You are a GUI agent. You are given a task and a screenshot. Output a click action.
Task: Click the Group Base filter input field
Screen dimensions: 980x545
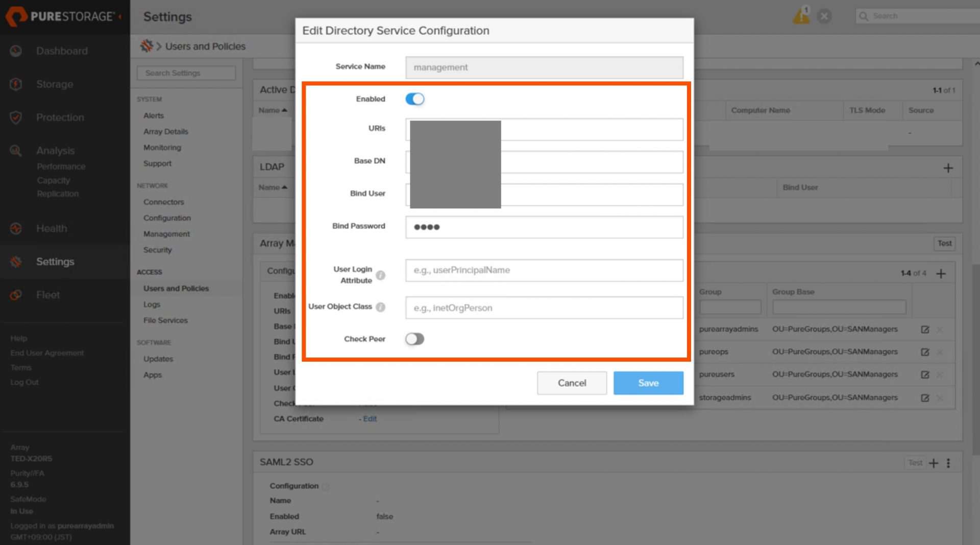point(839,307)
